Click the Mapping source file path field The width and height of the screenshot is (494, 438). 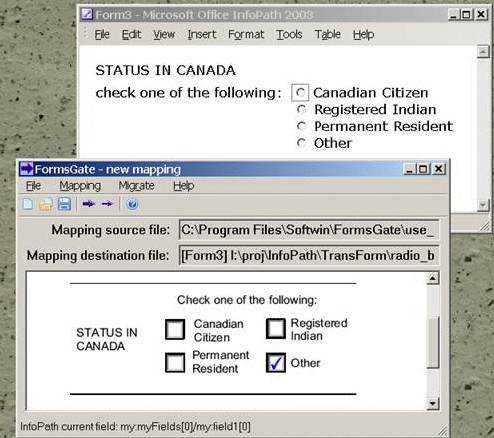tap(309, 230)
